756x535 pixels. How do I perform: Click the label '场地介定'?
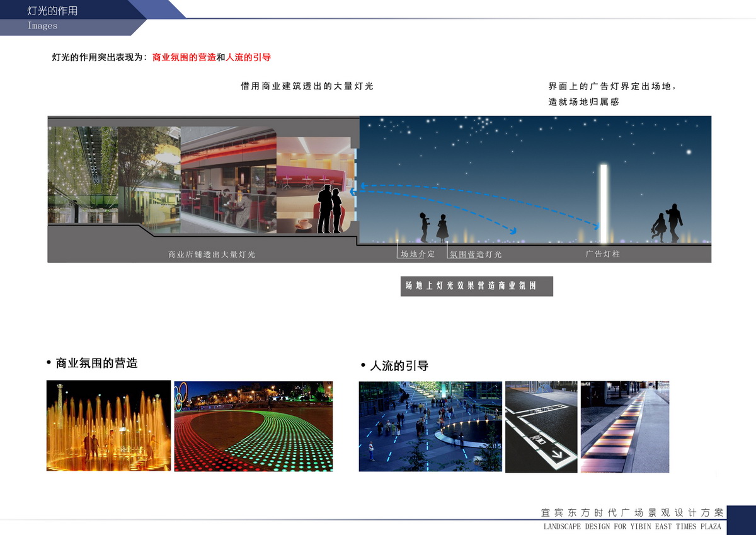pos(418,255)
